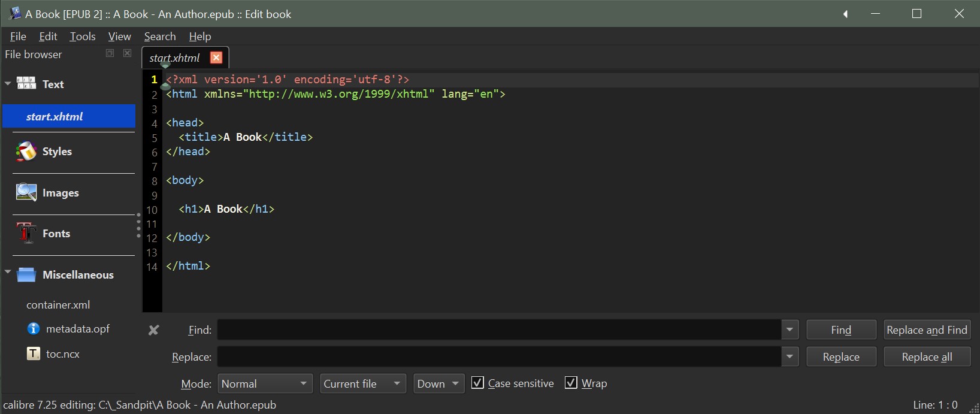
Task: Open the Current file scope dropdown
Action: (362, 383)
